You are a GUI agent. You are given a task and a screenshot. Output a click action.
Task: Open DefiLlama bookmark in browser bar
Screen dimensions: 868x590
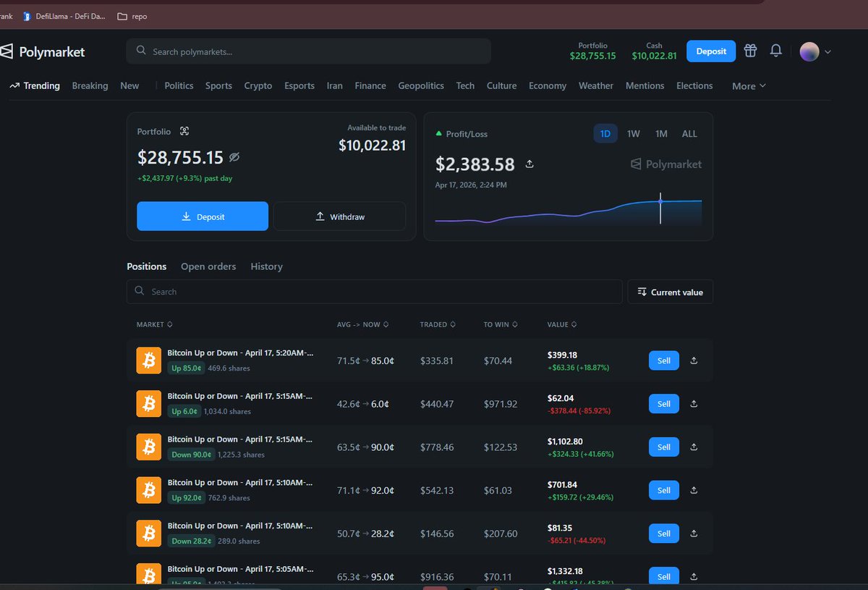(x=64, y=16)
